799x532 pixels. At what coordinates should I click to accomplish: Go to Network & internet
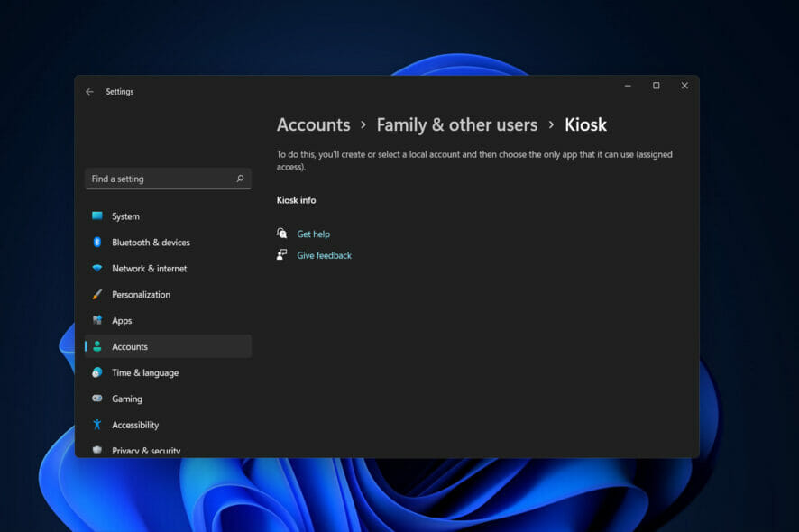[x=168, y=268]
